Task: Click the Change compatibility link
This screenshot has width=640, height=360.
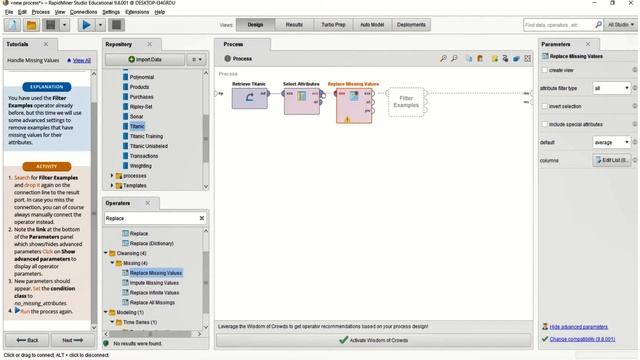Action: pyautogui.click(x=582, y=339)
